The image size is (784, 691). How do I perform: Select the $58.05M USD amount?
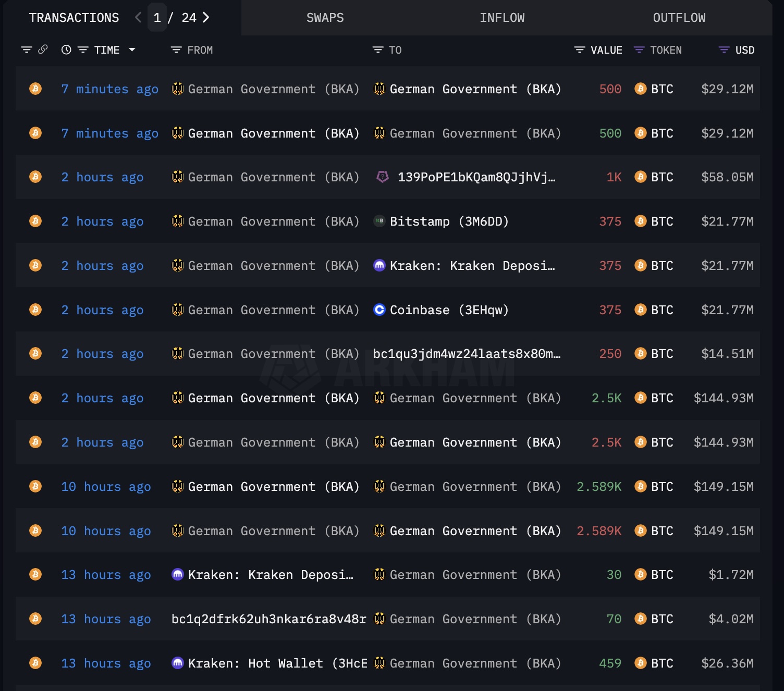(727, 177)
